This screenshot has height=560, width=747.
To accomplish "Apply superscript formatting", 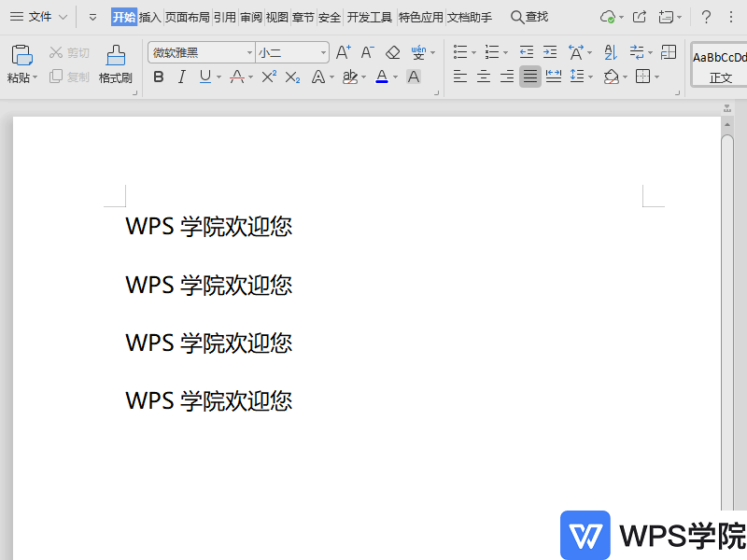I will coord(269,77).
